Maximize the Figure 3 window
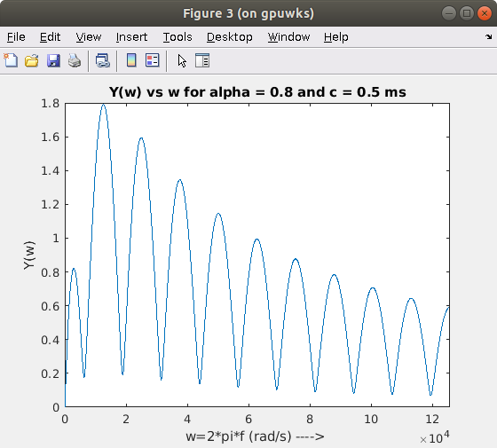This screenshot has width=497, height=448. (467, 13)
